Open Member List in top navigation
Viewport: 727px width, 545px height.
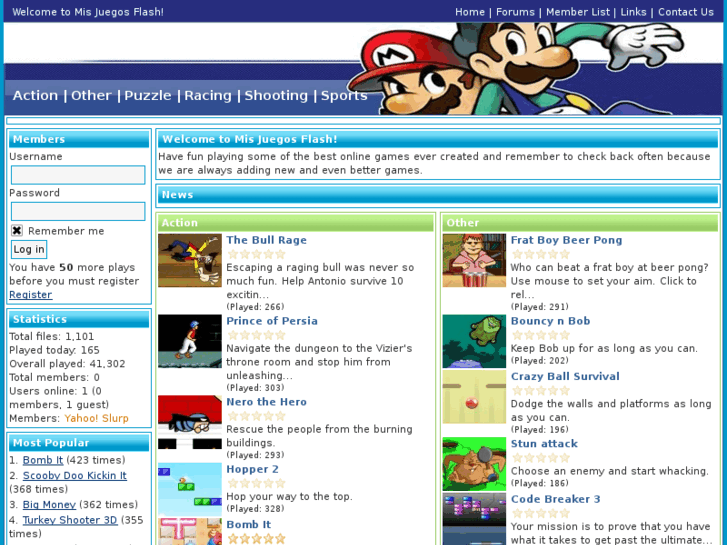tap(578, 12)
